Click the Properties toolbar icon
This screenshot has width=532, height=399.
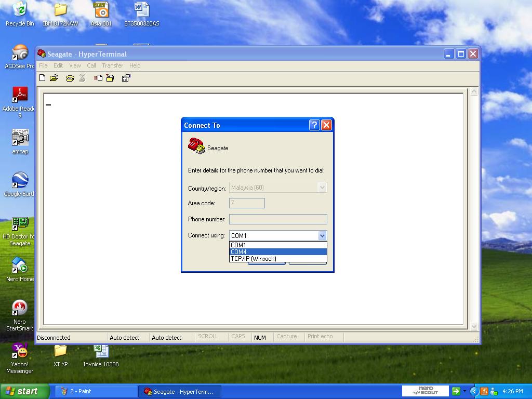[126, 78]
